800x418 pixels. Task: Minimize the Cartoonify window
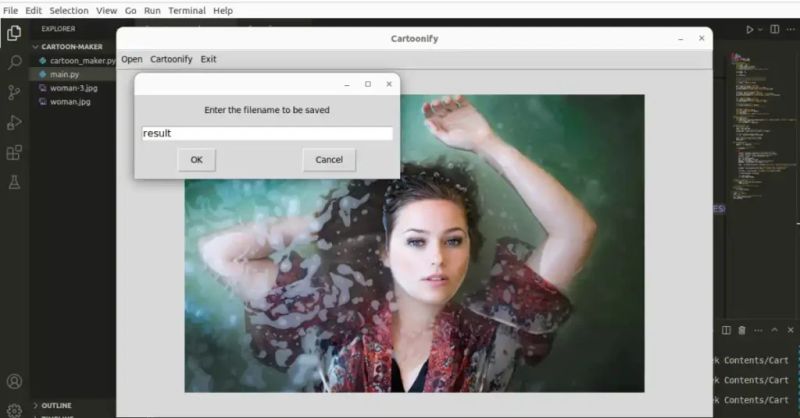[681, 39]
